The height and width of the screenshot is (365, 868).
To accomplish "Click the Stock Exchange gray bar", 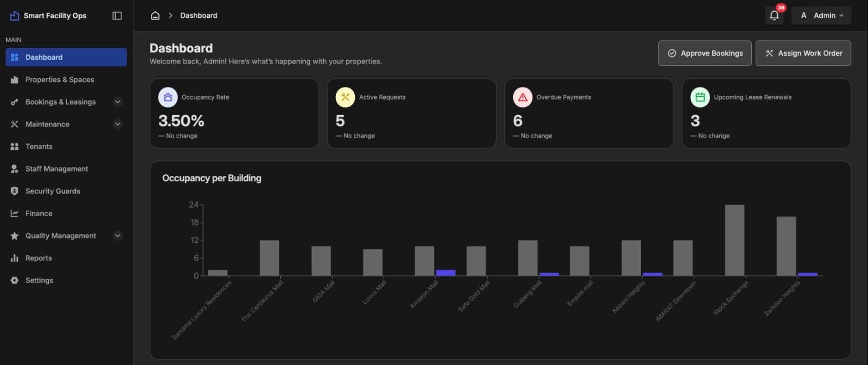I will pos(735,240).
